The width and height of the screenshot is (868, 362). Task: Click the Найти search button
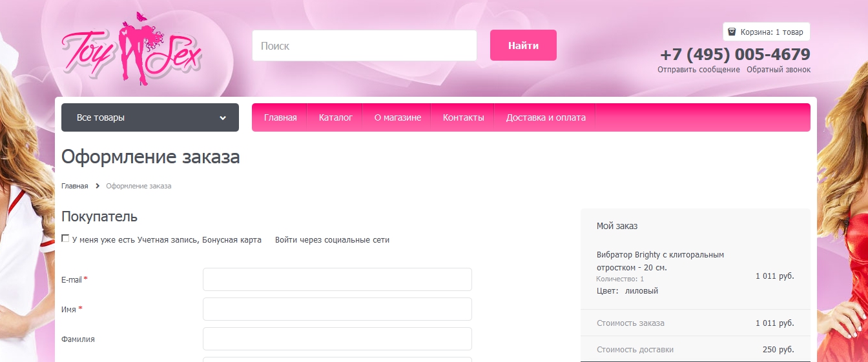[523, 45]
